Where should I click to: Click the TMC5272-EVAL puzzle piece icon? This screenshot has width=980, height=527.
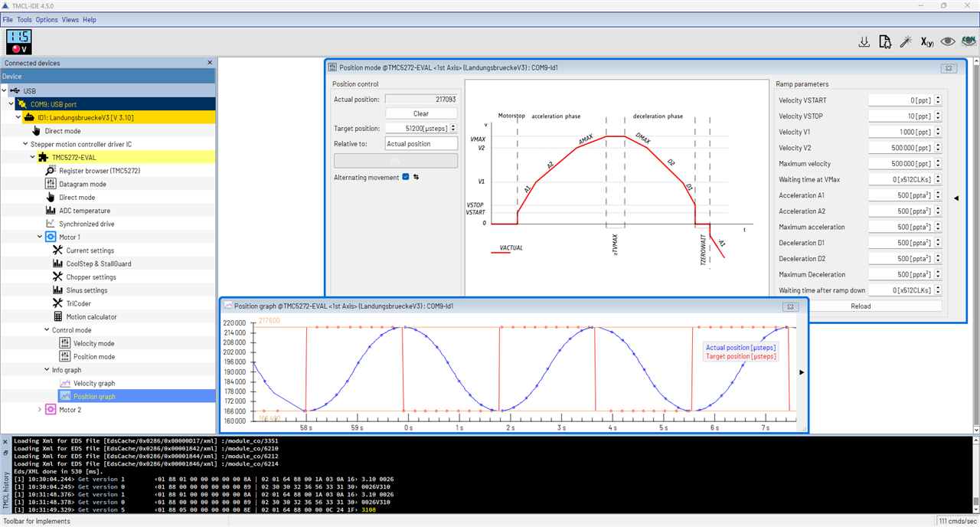click(44, 157)
